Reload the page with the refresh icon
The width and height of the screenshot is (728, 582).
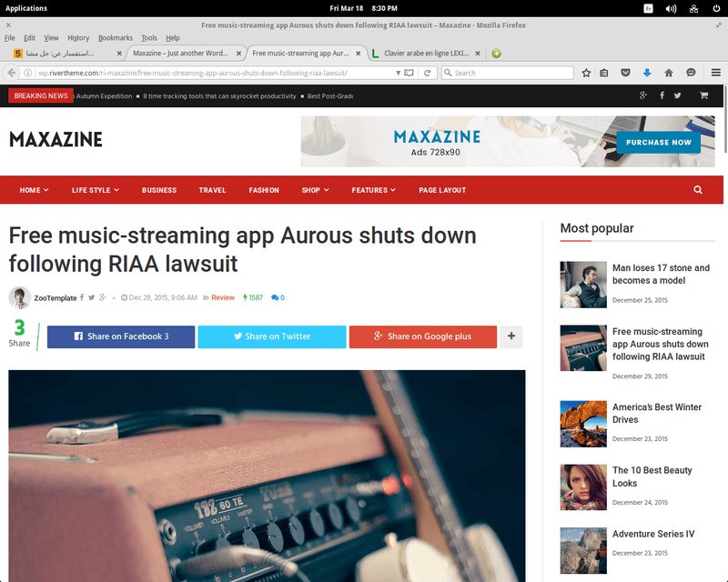pyautogui.click(x=428, y=73)
